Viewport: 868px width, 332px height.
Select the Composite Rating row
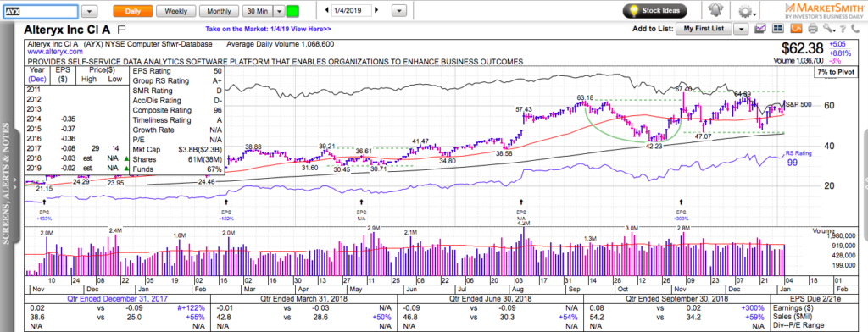[177, 111]
